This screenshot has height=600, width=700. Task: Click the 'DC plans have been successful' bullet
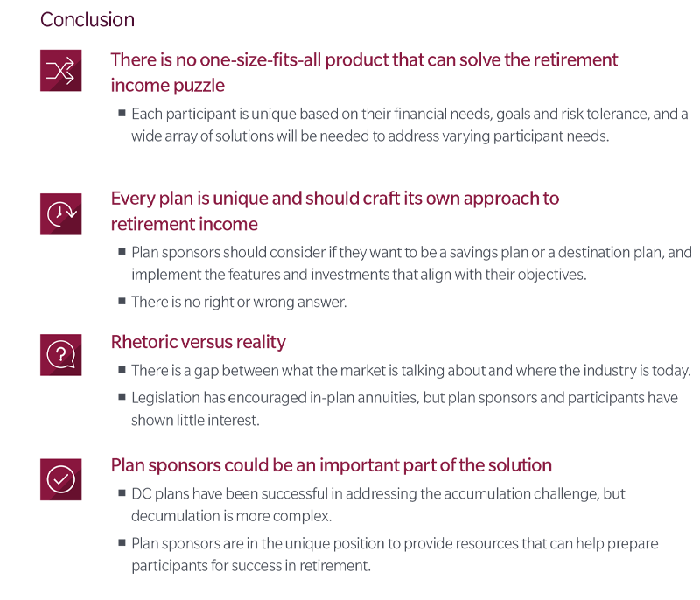pyautogui.click(x=378, y=505)
